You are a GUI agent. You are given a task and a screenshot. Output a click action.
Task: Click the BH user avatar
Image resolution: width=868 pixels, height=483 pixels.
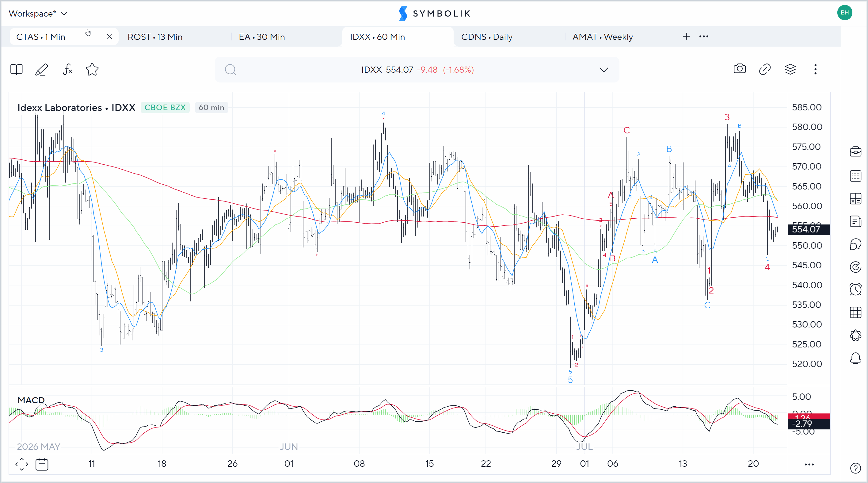[x=845, y=13]
